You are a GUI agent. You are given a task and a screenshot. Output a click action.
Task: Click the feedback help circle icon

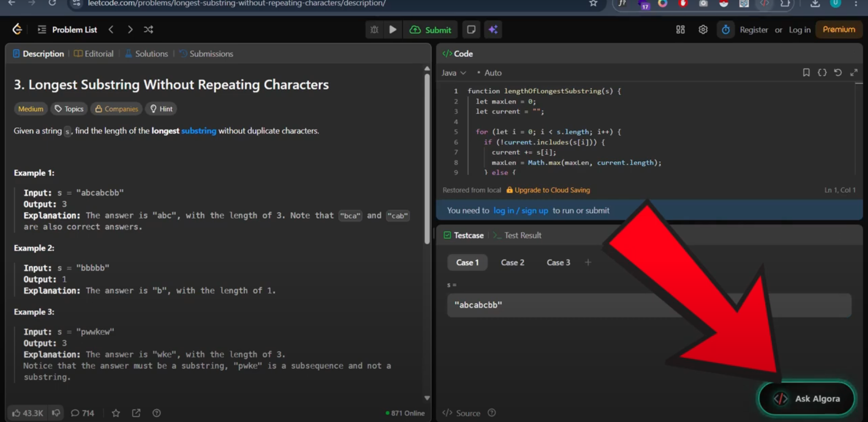(157, 413)
